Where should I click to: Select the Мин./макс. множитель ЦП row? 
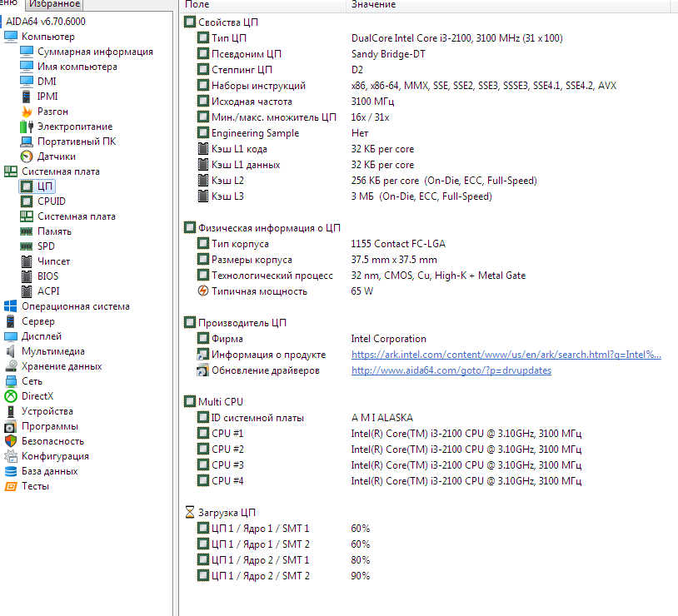pos(293,117)
